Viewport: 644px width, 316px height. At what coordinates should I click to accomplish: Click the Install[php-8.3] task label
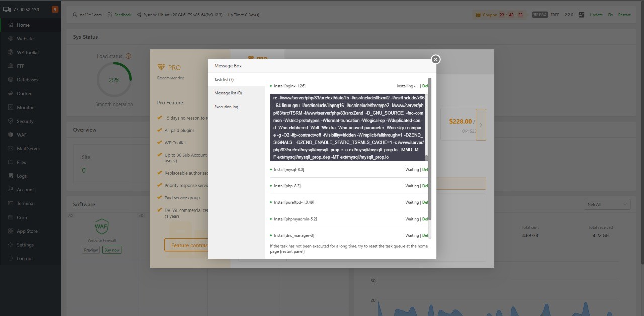(287, 186)
